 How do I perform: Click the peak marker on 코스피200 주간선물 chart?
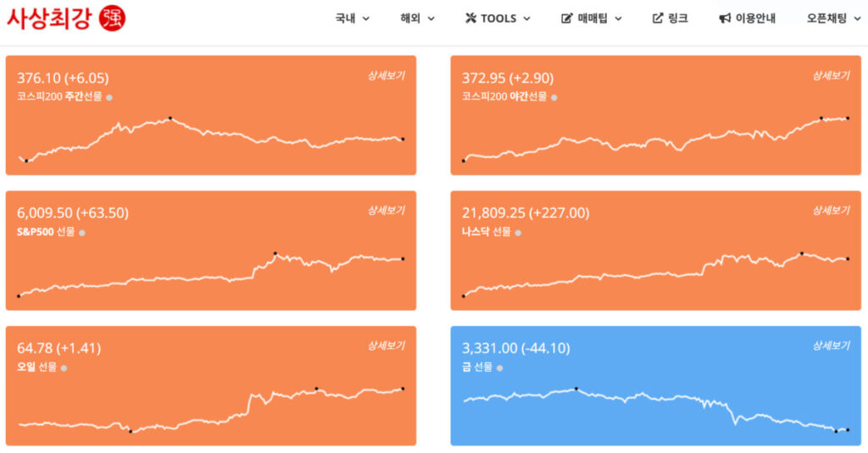170,118
